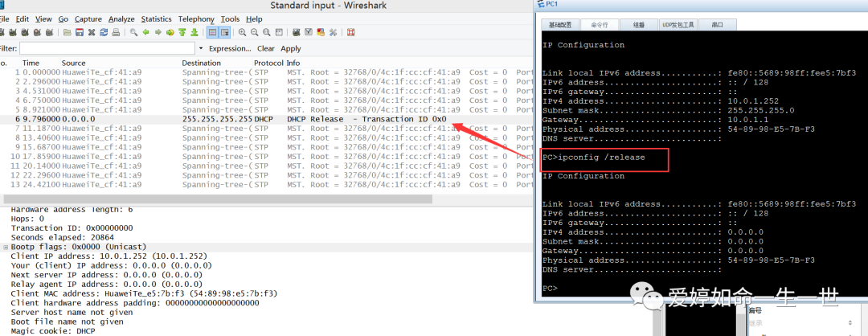Go back in packet history
The image size is (868, 336).
pos(146,32)
